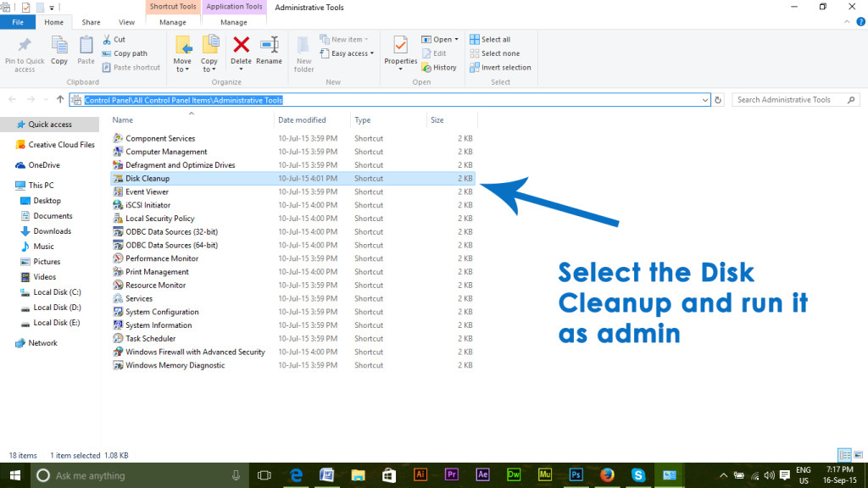Viewport: 868px width, 488px height.
Task: Create a New folder from the ribbon
Action: pyautogui.click(x=303, y=53)
